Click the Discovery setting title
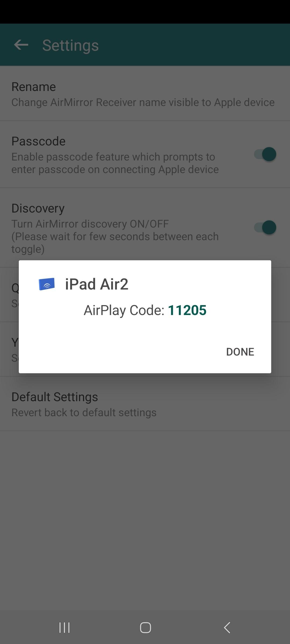This screenshot has height=644, width=290. (x=38, y=208)
